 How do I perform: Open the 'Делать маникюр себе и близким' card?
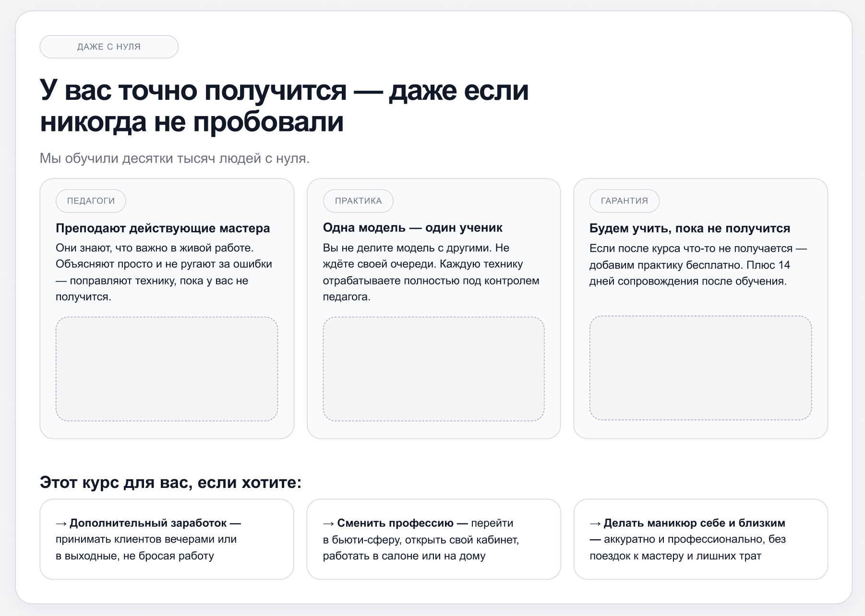(700, 539)
